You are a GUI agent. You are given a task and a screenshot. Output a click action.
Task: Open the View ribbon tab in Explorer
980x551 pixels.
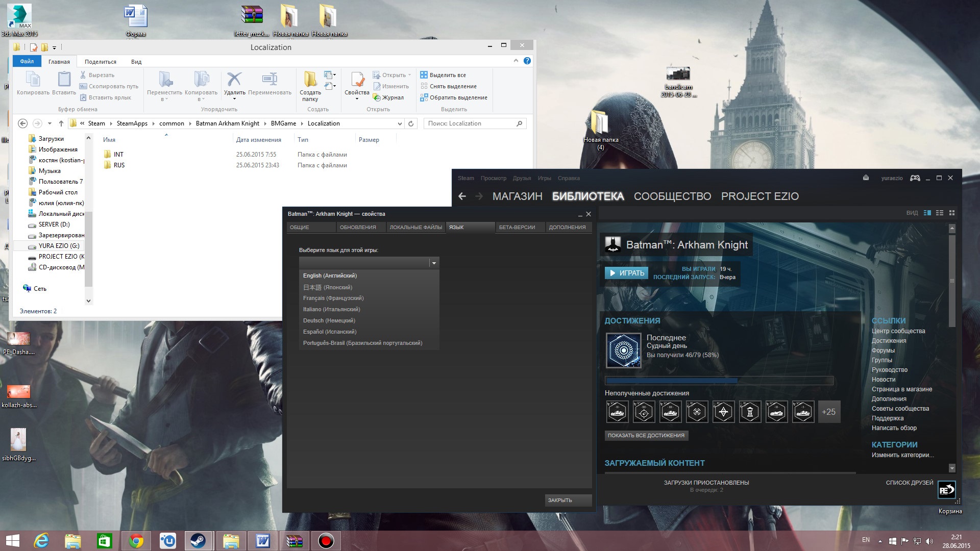(x=136, y=62)
